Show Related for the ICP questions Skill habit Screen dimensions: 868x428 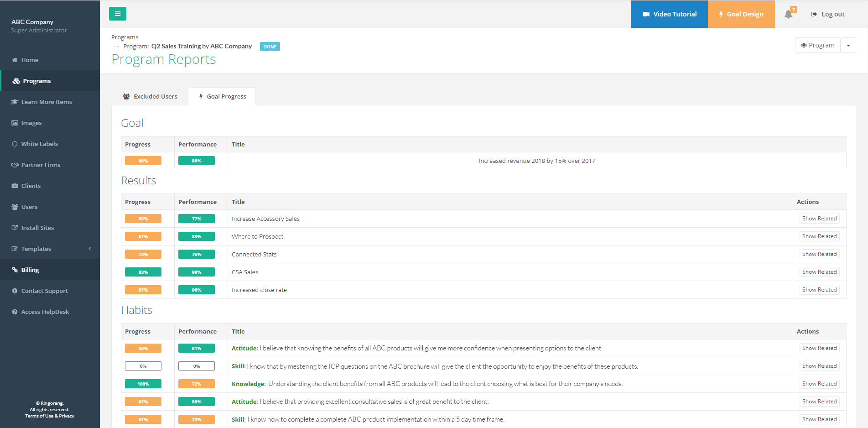click(x=820, y=366)
